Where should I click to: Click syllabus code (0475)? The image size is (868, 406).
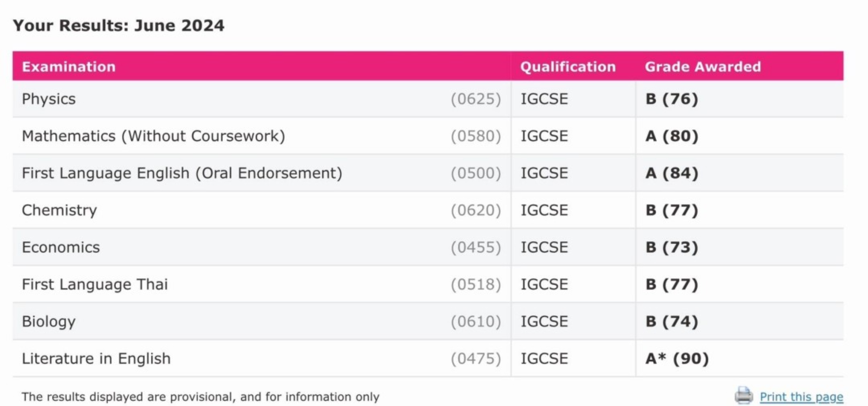click(476, 359)
